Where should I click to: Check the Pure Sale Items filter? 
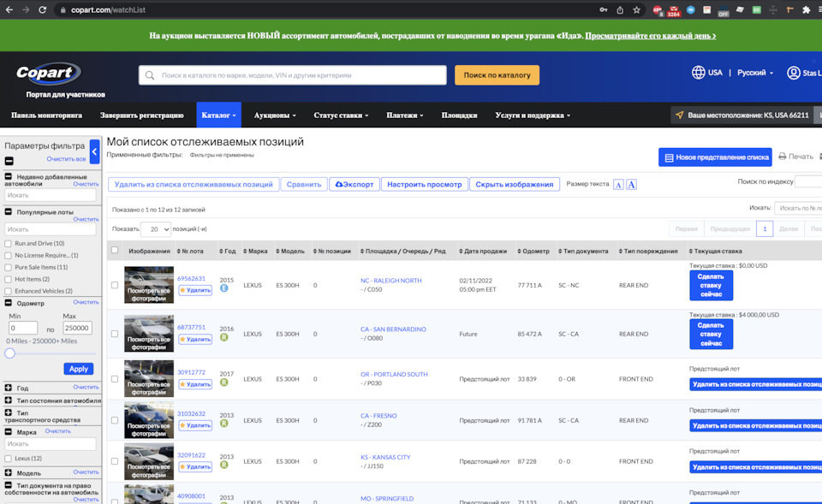point(8,267)
